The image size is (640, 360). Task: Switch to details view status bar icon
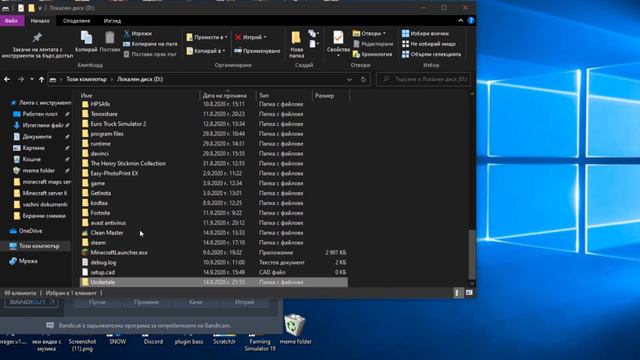pyautogui.click(x=457, y=293)
